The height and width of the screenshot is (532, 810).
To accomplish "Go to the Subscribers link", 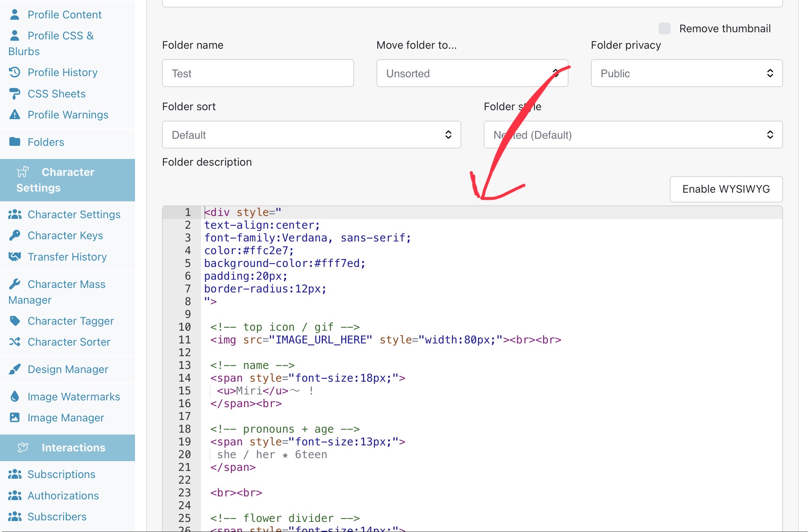I will point(57,517).
